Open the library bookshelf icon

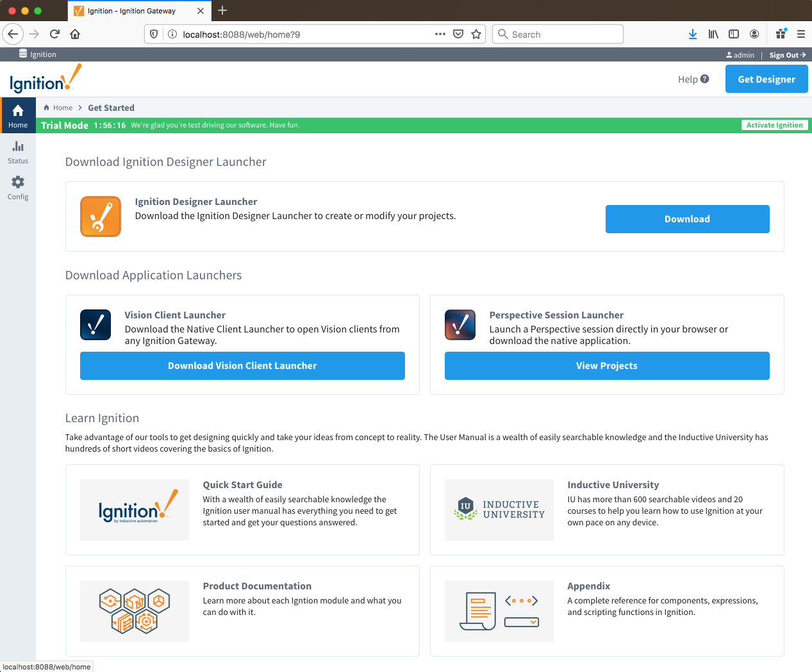coord(713,34)
